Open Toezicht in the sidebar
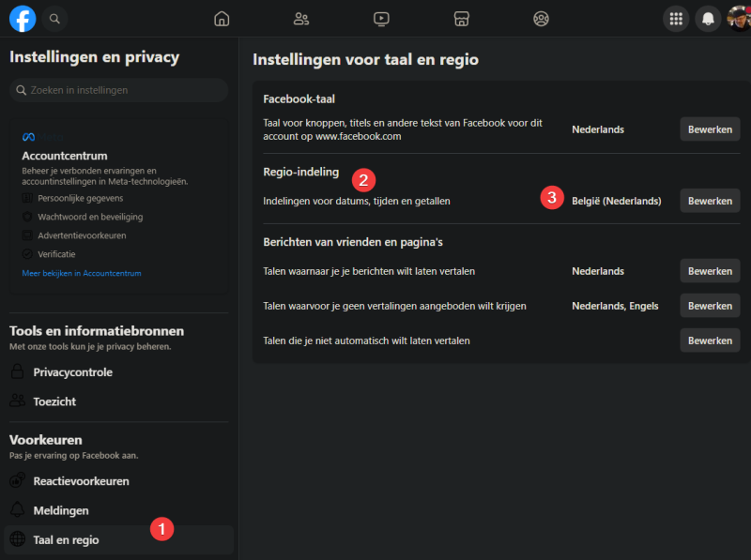The height and width of the screenshot is (560, 751). click(x=54, y=401)
